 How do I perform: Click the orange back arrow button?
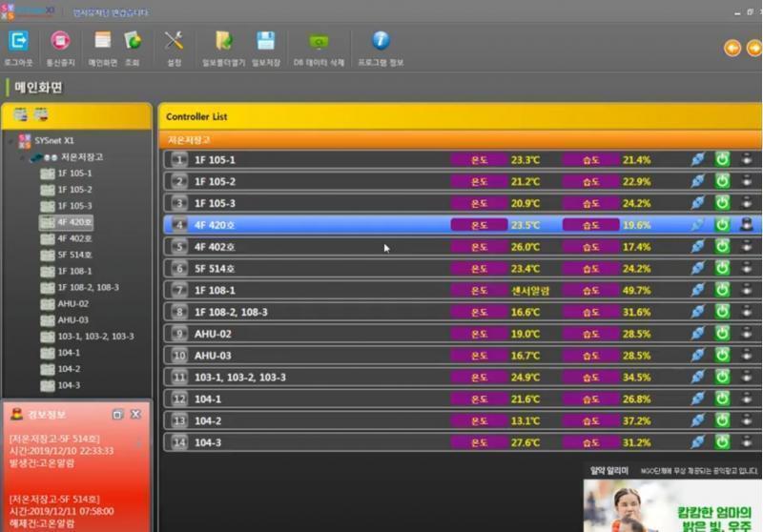(x=732, y=48)
